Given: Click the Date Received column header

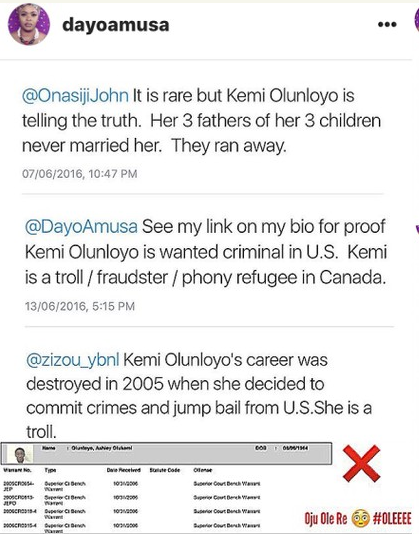Looking at the screenshot, I should point(124,470).
